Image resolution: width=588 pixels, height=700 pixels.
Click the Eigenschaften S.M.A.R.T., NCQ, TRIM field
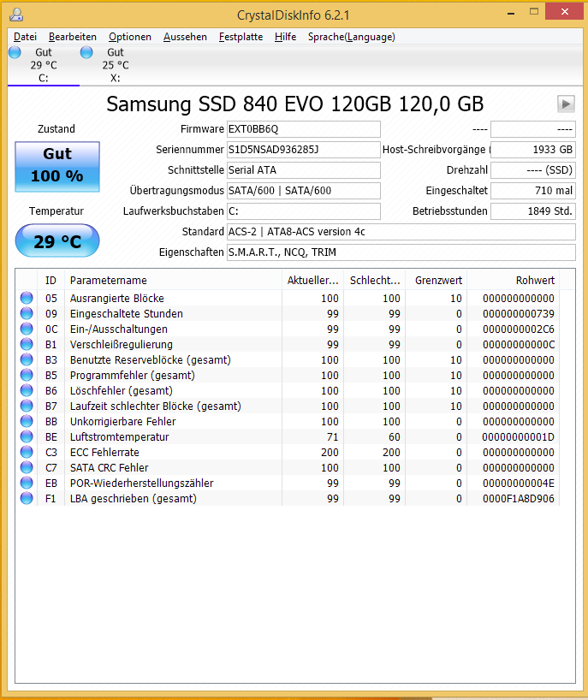(x=401, y=252)
